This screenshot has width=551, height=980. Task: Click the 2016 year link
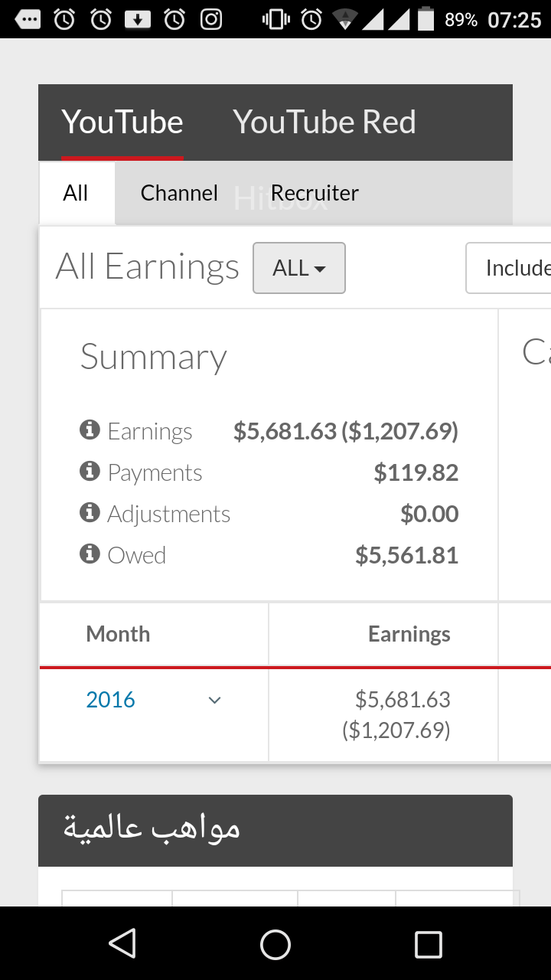tap(111, 700)
